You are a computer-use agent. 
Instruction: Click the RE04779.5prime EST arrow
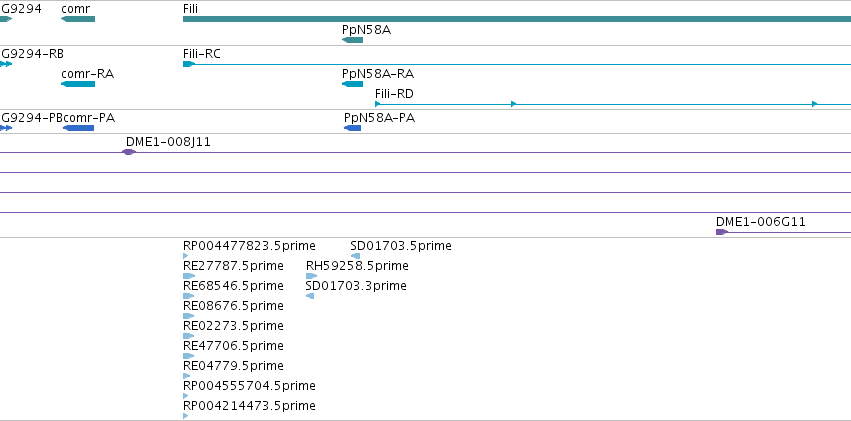pyautogui.click(x=187, y=376)
